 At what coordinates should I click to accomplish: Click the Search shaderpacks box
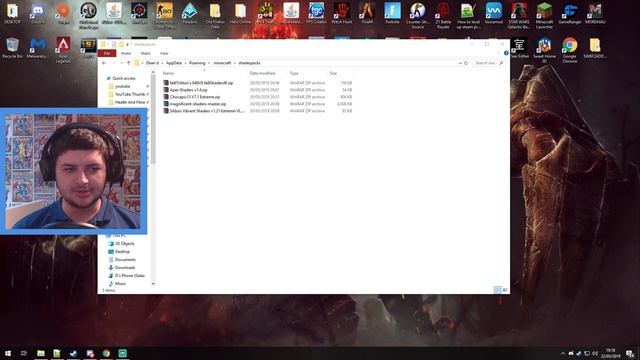(x=489, y=63)
